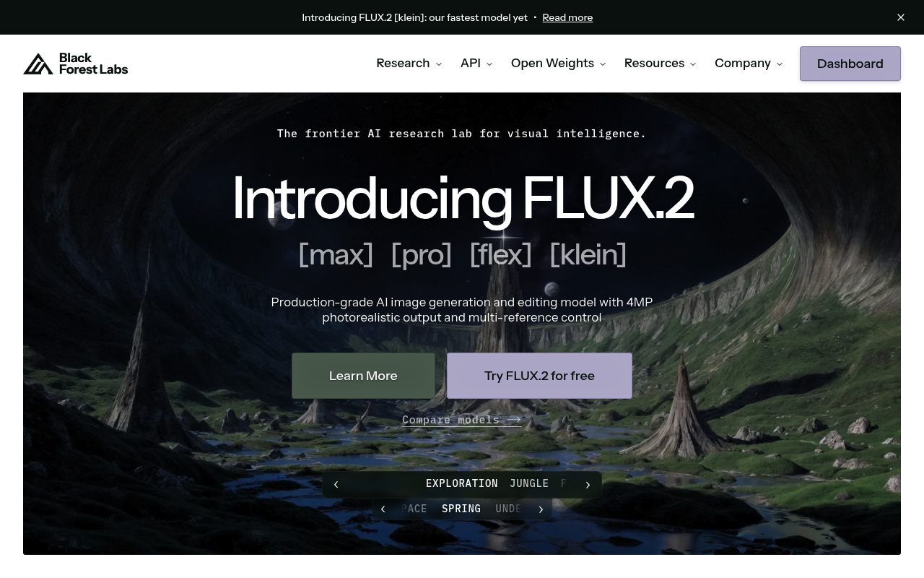Advance the EXPLORATION carousel with right arrow
Viewport: 924px width, 578px height.
588,485
